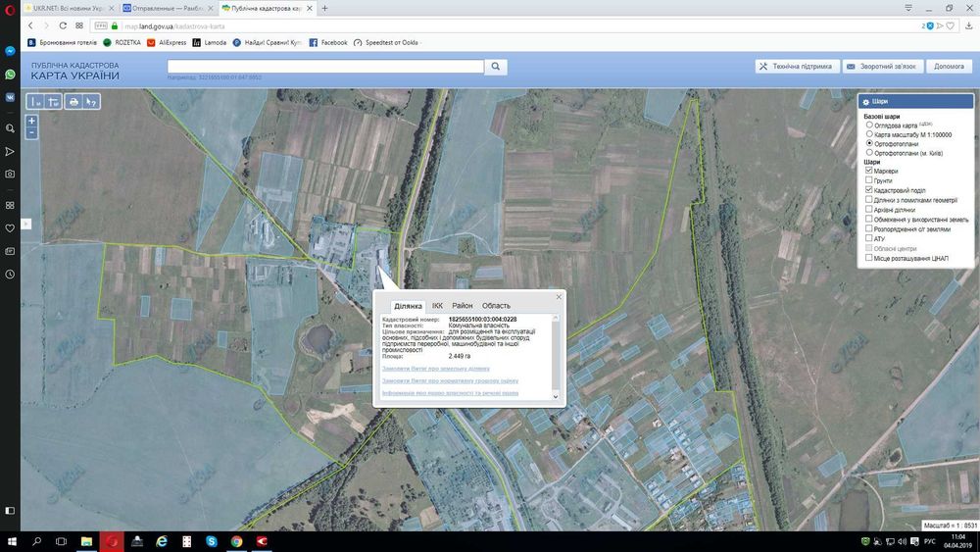This screenshot has height=552, width=980.
Task: Switch to Ділянка tab in popup
Action: click(x=408, y=306)
